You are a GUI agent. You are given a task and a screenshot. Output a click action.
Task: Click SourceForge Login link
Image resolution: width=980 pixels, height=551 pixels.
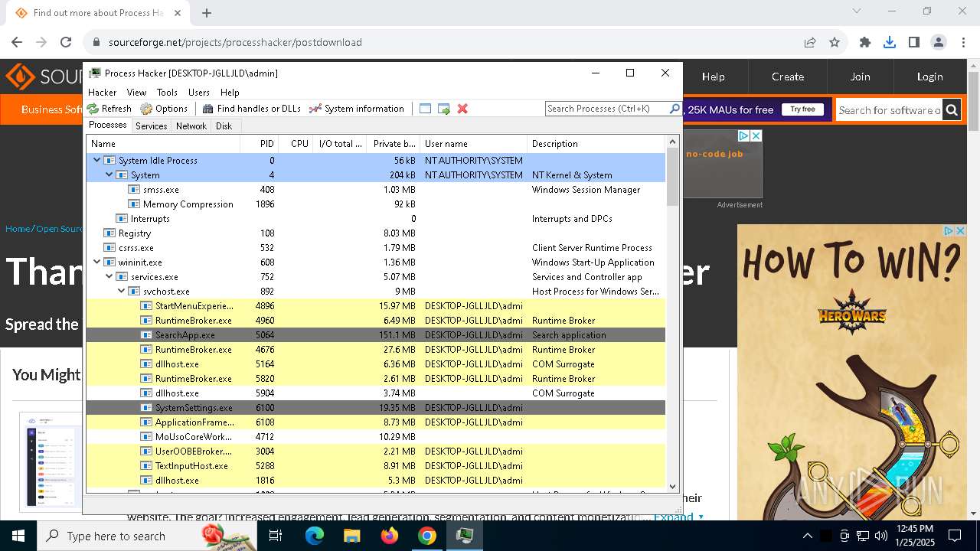click(929, 77)
